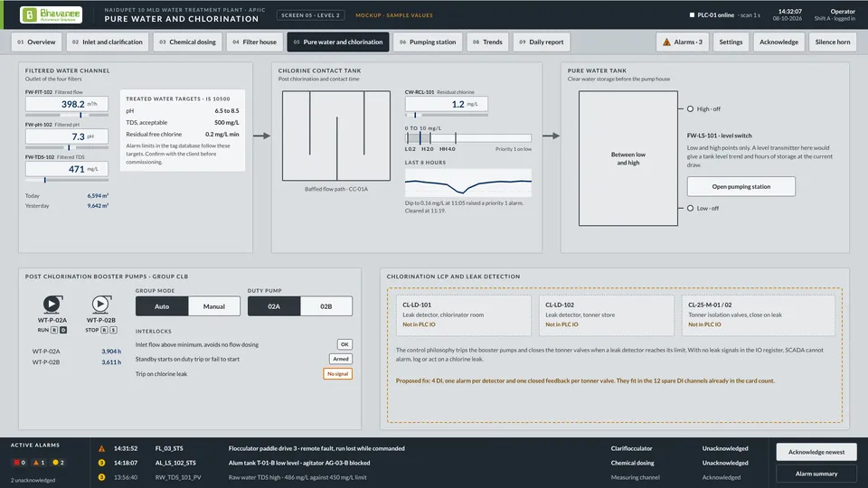The height and width of the screenshot is (488, 868).
Task: Click the warning triangle in the Alarms button
Action: (666, 42)
